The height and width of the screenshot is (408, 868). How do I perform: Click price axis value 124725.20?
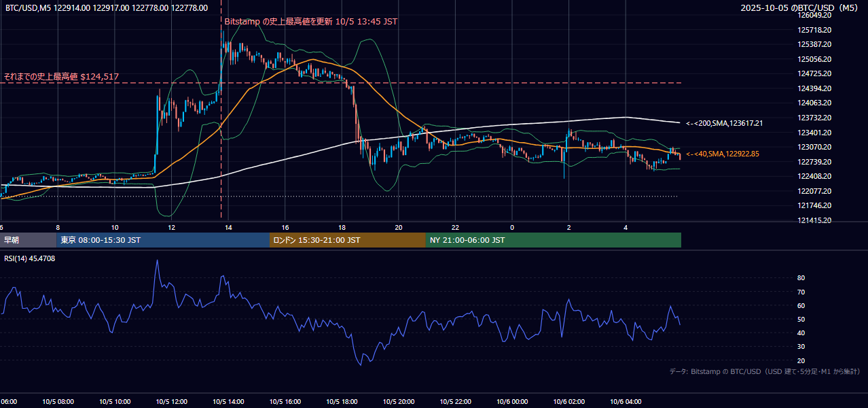click(x=816, y=73)
